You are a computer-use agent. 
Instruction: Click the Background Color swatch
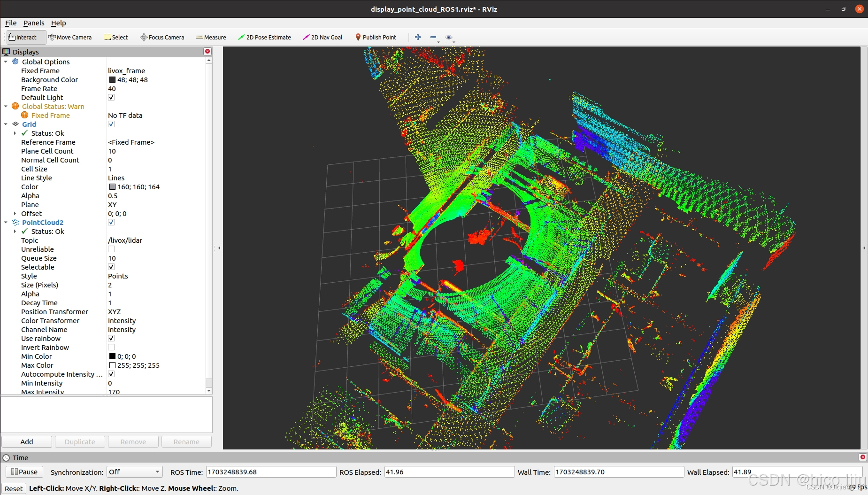112,80
